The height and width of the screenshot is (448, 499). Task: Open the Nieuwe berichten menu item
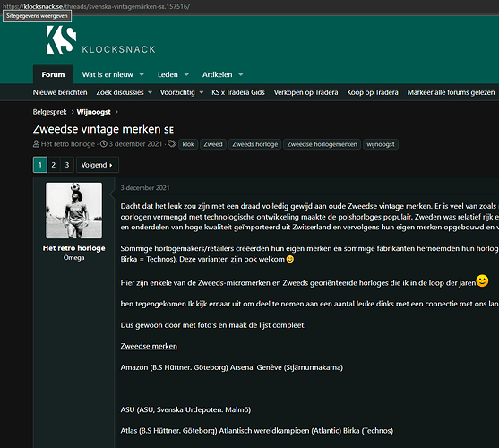click(60, 92)
